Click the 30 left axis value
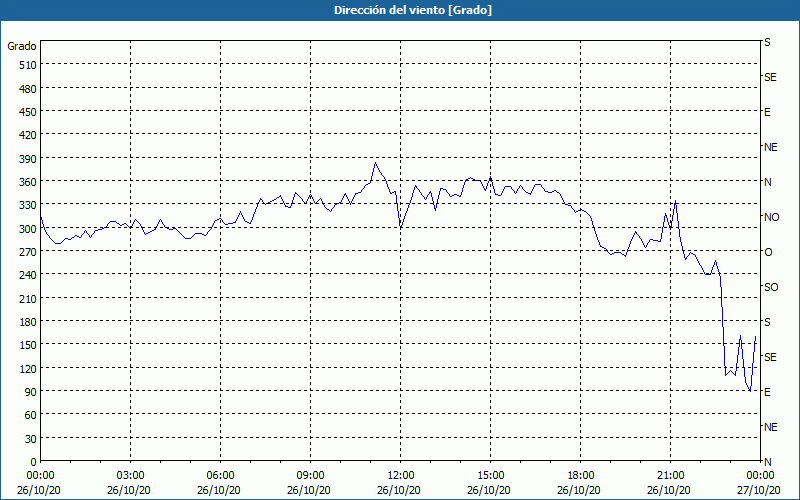Screen dimensions: 800x500 tap(31, 439)
